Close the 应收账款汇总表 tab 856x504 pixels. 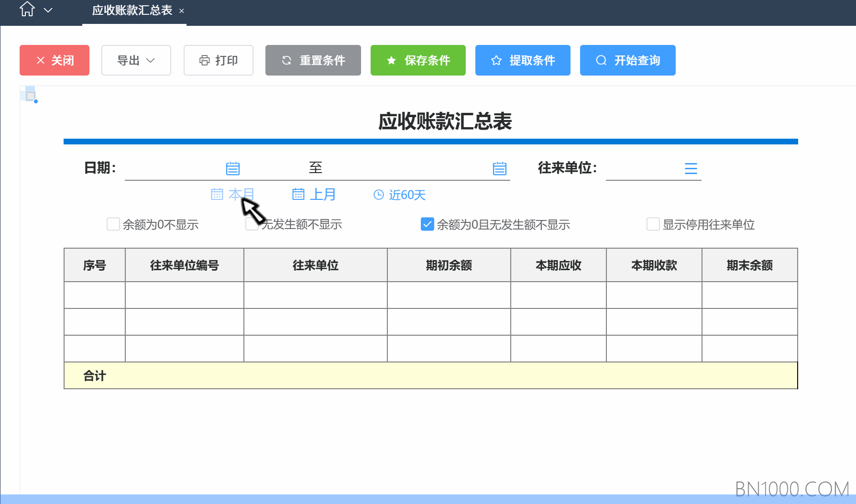pos(182,11)
